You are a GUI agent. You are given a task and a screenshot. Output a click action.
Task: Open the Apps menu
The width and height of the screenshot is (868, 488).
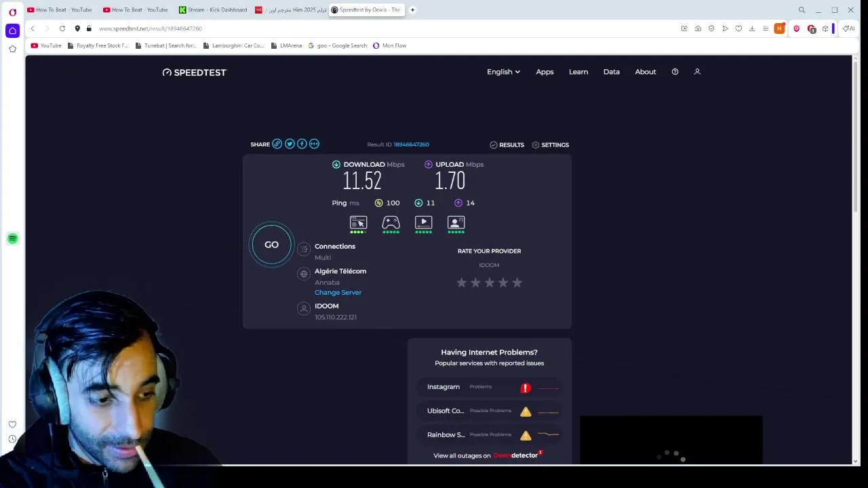545,72
